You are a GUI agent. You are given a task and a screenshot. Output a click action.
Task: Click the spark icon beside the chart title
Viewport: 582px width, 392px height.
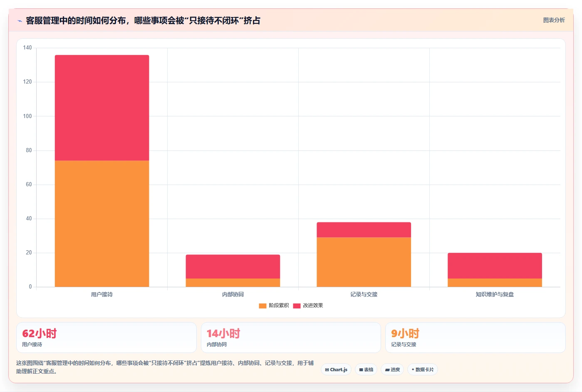20,21
